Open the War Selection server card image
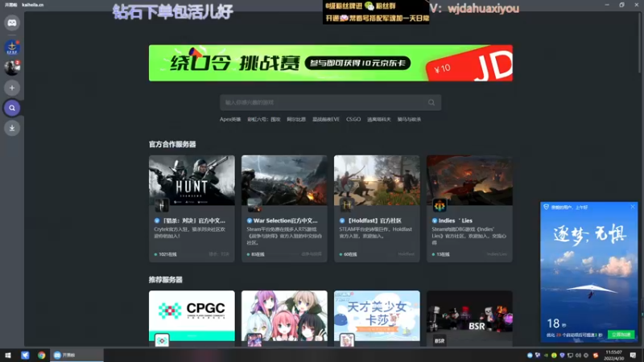644x362 pixels. (x=284, y=179)
